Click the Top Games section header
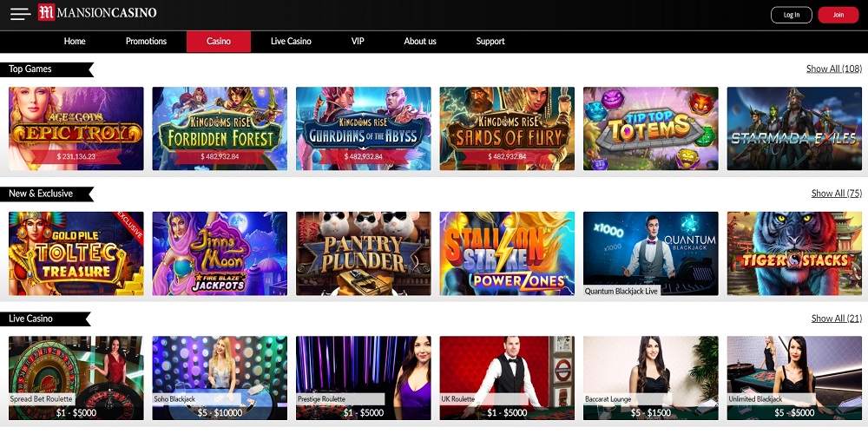 47,69
